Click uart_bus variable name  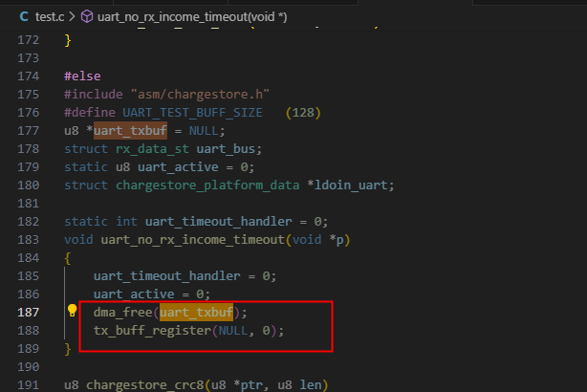click(x=226, y=149)
